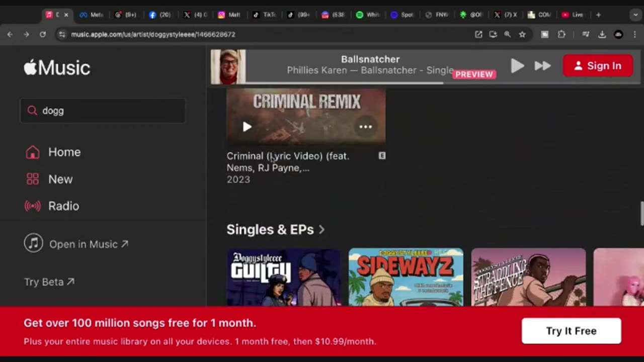This screenshot has width=644, height=362.
Task: Play the Ballsnatcher preview track
Action: click(x=517, y=66)
